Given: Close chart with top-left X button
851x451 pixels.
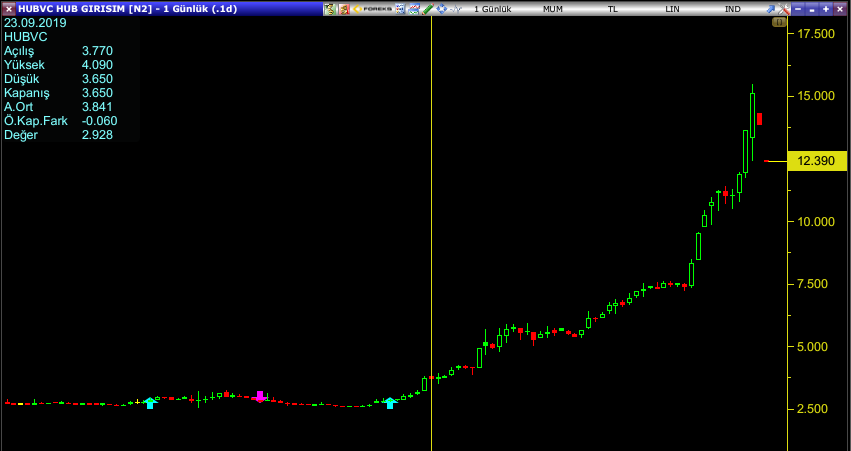Looking at the screenshot, I should (x=8, y=9).
